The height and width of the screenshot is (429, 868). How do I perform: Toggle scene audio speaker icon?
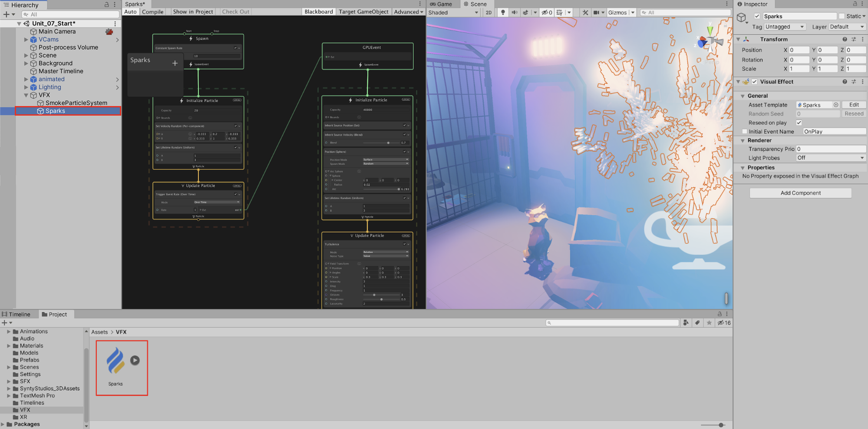click(514, 13)
